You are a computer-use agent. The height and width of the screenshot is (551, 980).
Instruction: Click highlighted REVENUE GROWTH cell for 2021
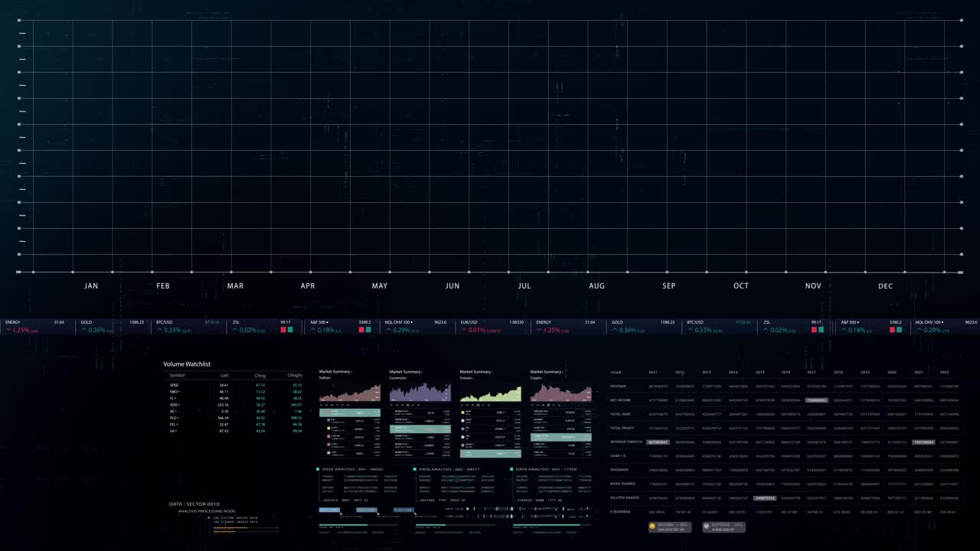pos(923,442)
